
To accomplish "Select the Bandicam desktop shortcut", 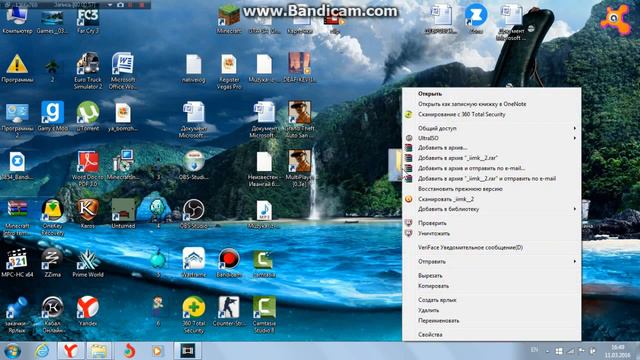I will click(229, 263).
